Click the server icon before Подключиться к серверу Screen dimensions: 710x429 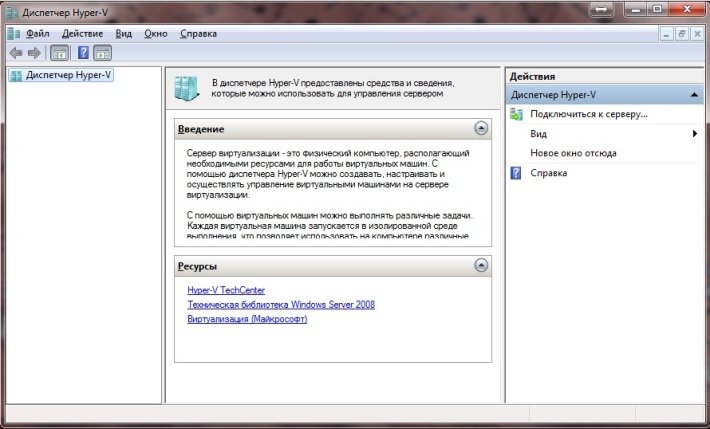[516, 114]
